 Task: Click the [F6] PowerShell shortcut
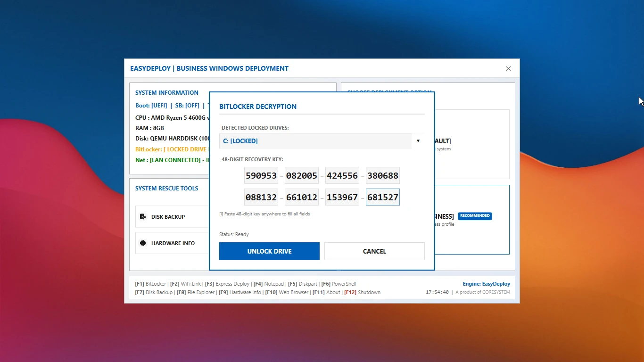[339, 284]
